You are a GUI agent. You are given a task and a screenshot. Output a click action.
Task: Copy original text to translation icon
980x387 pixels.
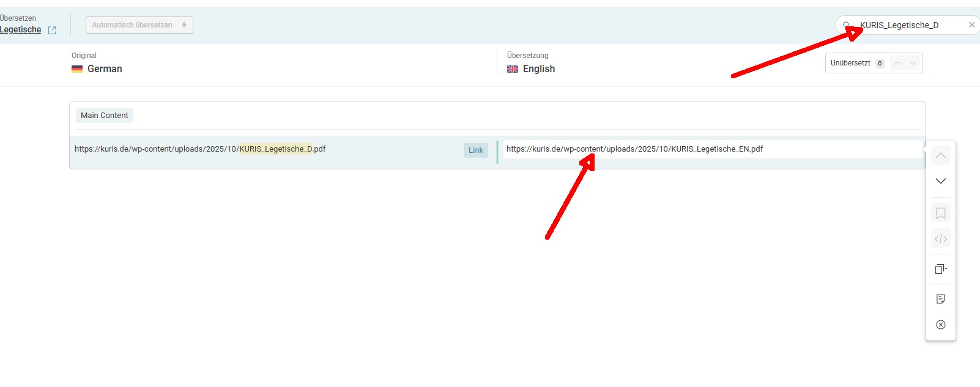pos(941,269)
